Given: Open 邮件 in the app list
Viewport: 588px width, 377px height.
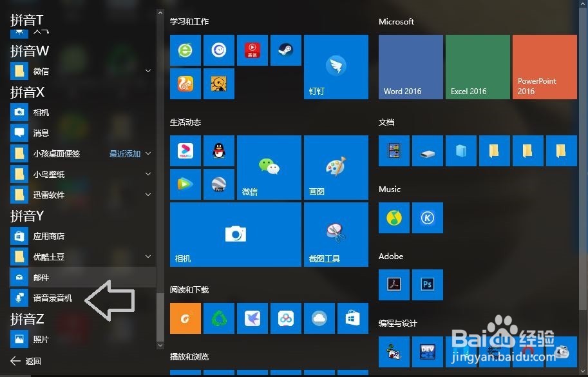Looking at the screenshot, I should [x=82, y=277].
